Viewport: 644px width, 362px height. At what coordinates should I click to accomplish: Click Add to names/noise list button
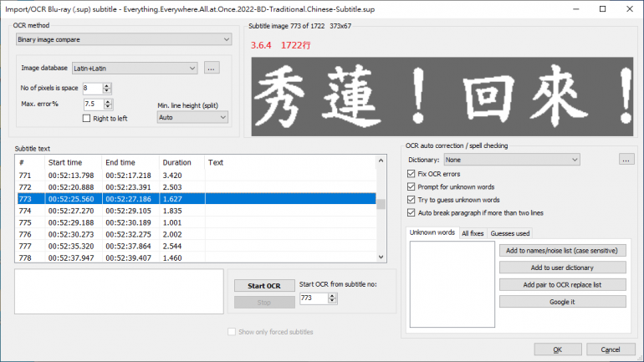(562, 250)
